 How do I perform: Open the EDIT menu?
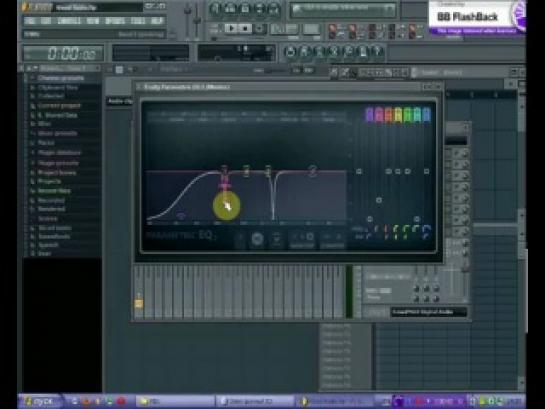46,21
